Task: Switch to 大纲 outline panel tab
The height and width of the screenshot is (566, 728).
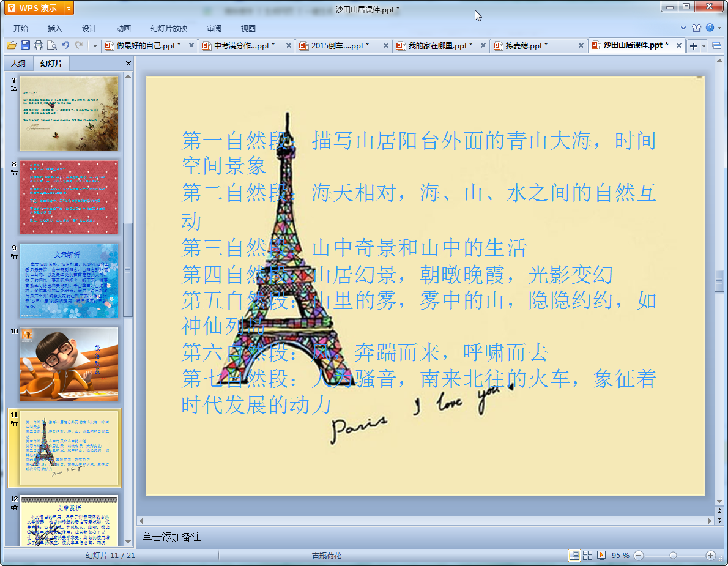Action: point(18,63)
